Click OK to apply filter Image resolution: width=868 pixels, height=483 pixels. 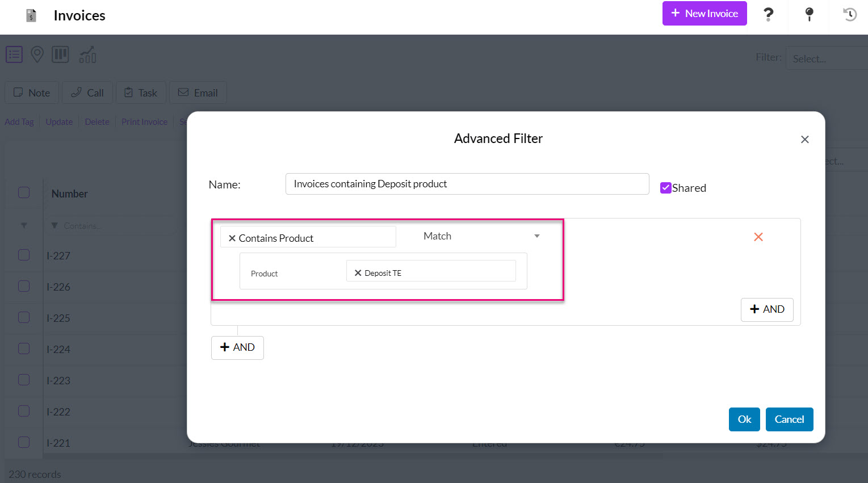click(744, 419)
